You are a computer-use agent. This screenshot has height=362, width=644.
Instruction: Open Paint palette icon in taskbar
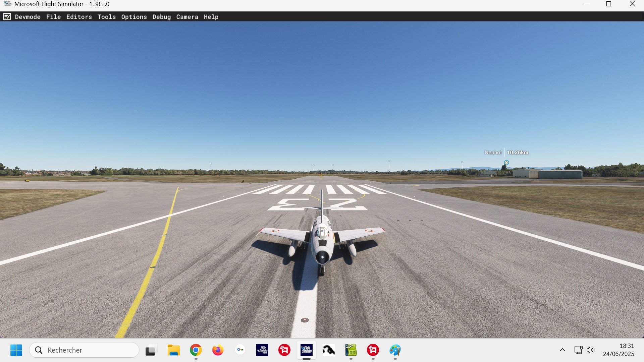tap(395, 350)
